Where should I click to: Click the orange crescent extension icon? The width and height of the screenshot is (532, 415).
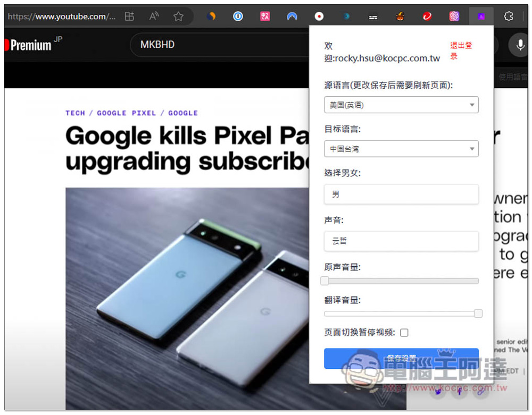coord(211,16)
